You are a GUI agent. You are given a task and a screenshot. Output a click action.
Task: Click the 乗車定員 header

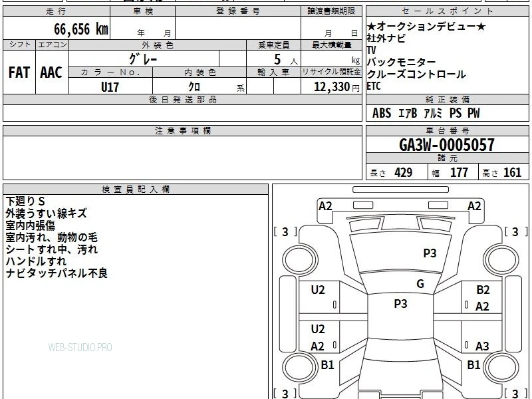pos(273,45)
